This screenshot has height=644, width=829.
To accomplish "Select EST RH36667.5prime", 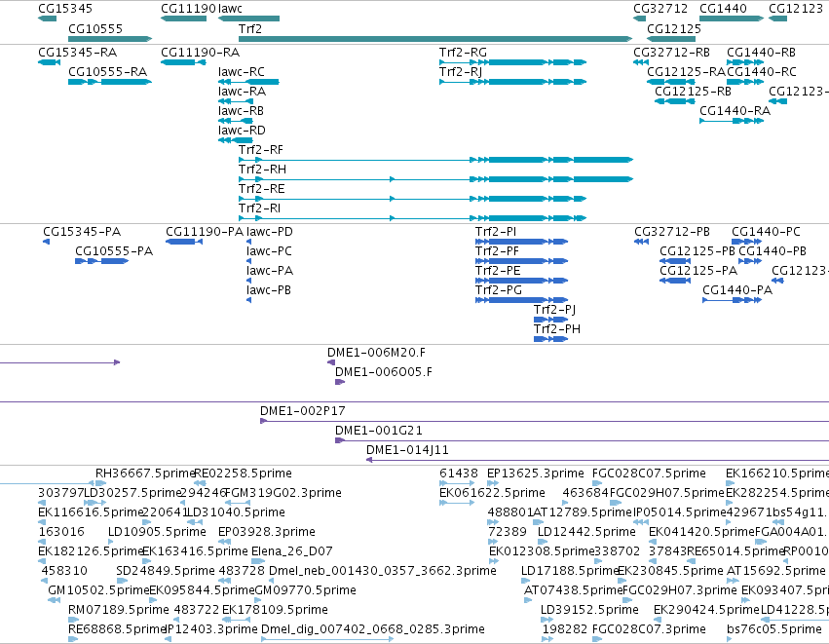I will click(101, 483).
